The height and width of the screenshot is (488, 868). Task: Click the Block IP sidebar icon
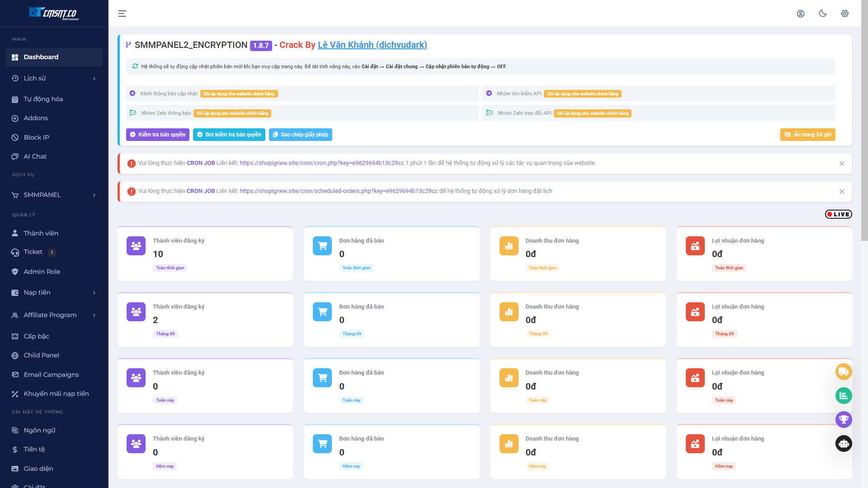[x=15, y=137]
